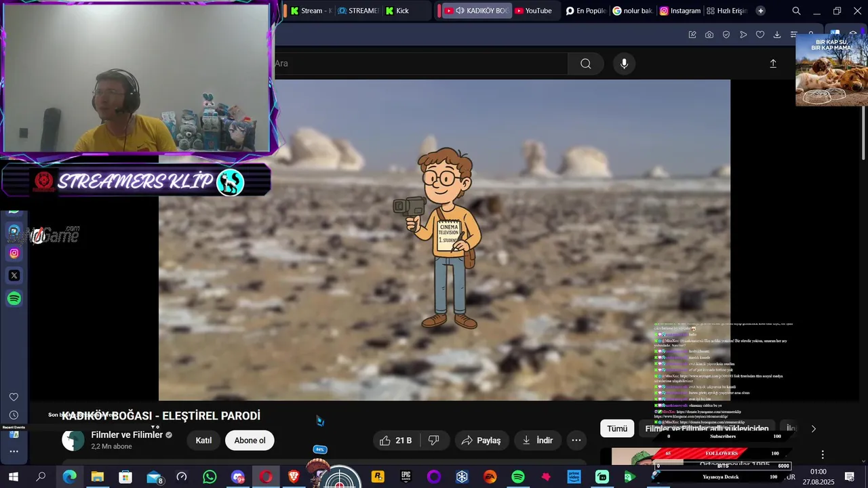Search open tabs with magnifier icon

coord(797,11)
